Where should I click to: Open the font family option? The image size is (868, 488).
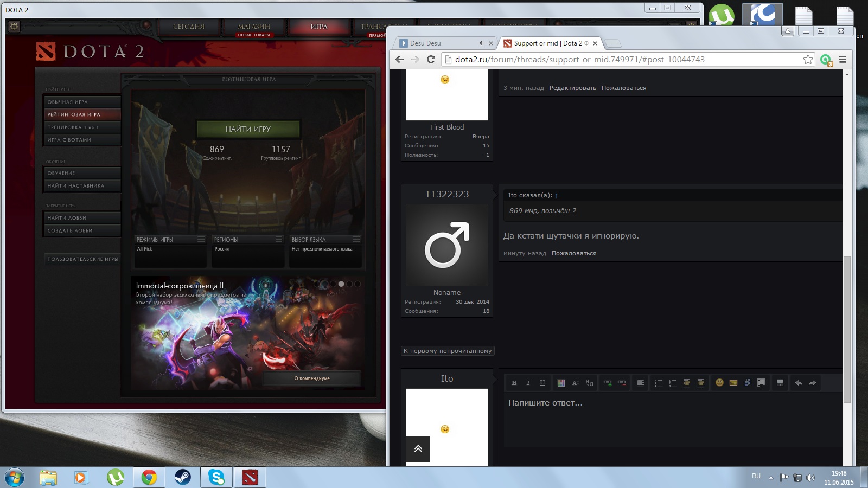pos(590,383)
